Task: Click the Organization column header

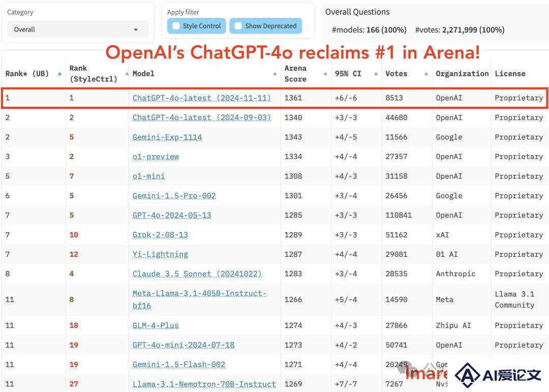Action: pos(462,74)
